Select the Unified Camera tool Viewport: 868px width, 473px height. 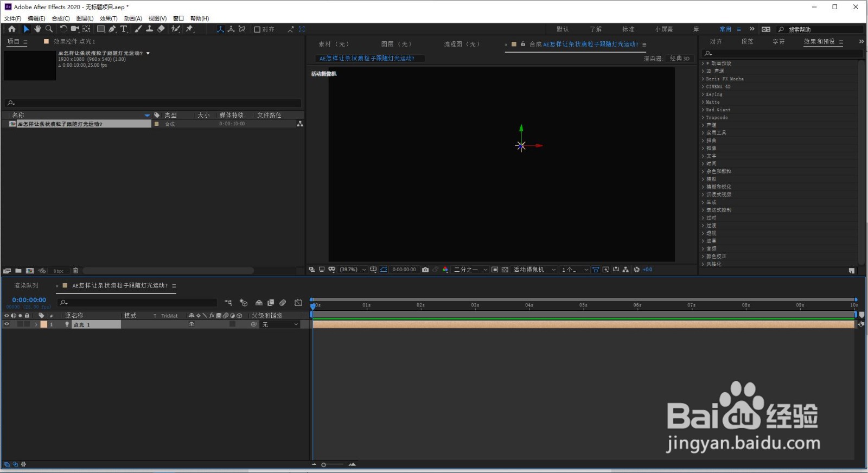(75, 29)
